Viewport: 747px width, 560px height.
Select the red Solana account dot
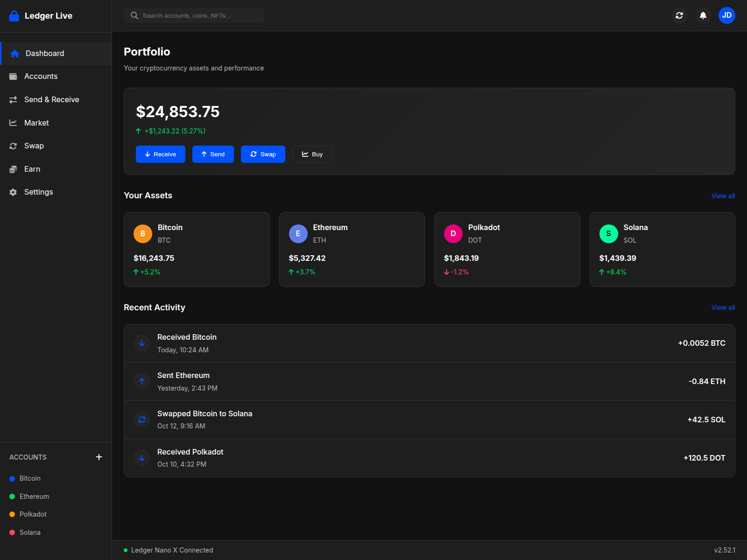pos(12,532)
